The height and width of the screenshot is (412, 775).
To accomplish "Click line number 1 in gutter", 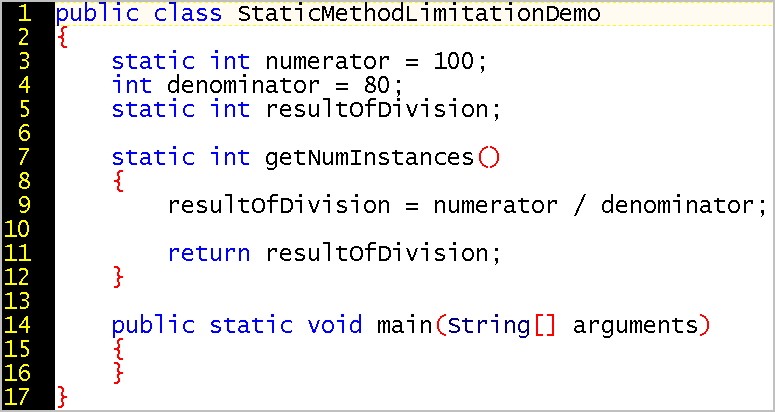I will point(24,13).
